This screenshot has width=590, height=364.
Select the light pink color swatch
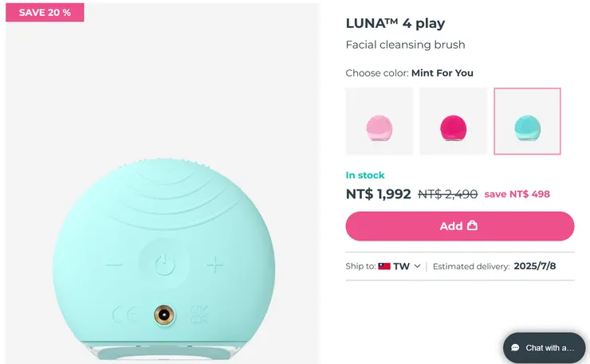coord(379,121)
